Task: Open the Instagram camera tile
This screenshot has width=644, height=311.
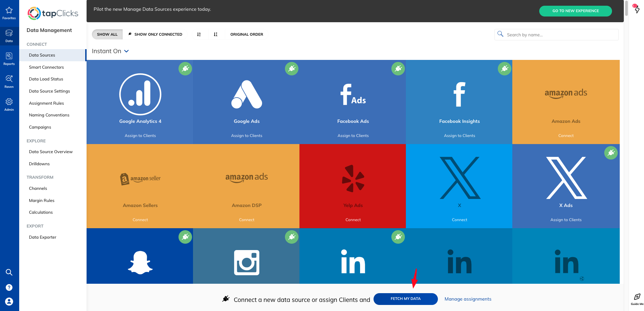Action: click(247, 263)
